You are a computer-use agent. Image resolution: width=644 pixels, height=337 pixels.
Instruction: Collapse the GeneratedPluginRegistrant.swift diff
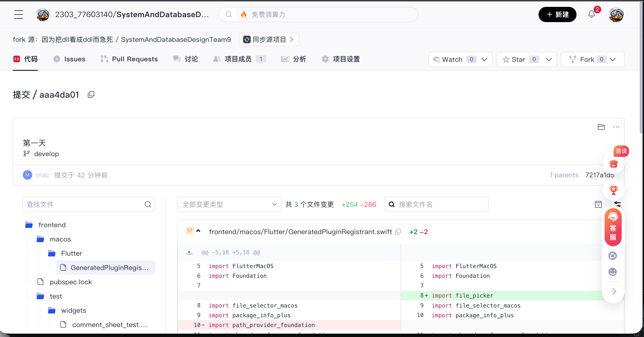tap(198, 231)
